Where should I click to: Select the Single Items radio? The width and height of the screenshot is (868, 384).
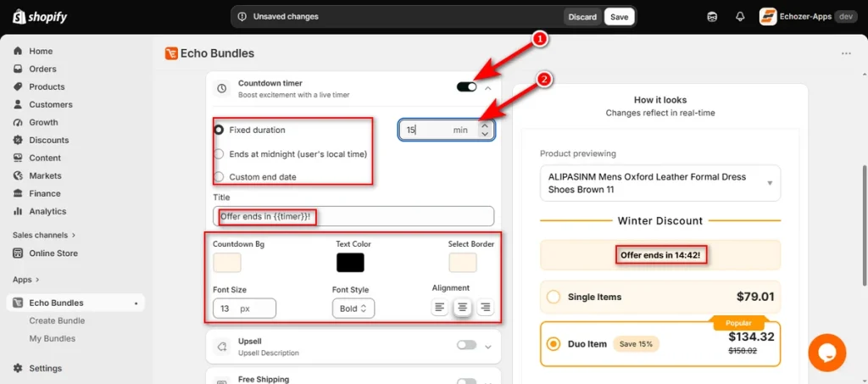click(553, 297)
